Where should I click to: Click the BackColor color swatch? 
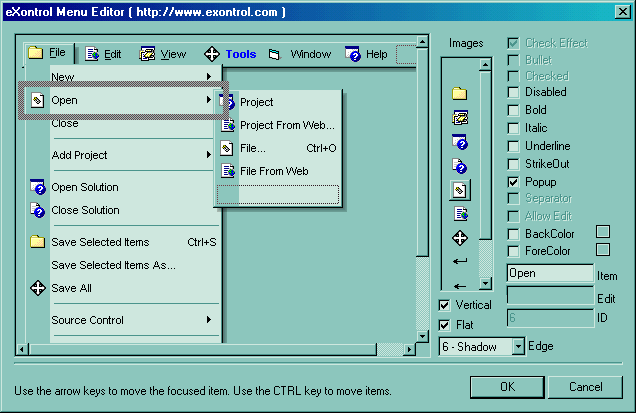coord(603,232)
